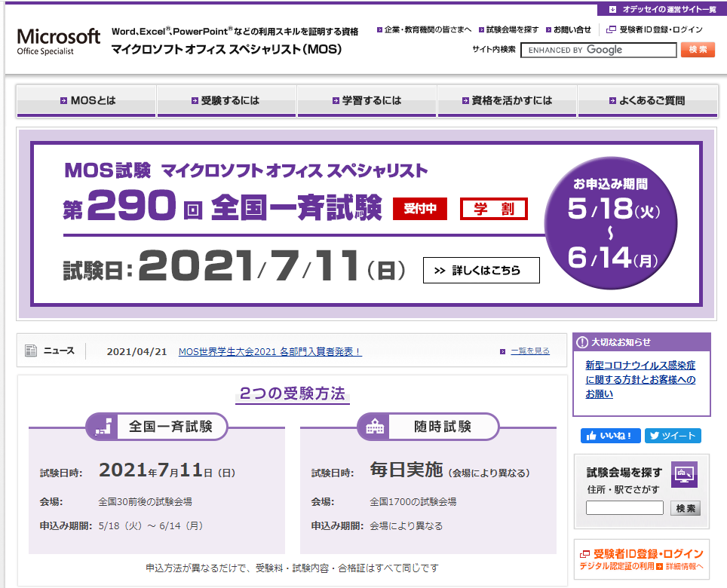Click the Twitter ツイート button
The image size is (727, 588).
673,436
